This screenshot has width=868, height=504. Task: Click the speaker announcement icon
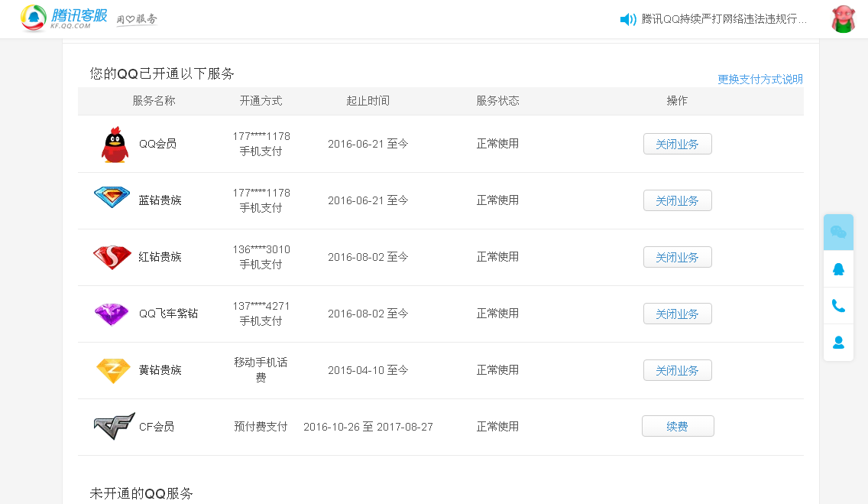point(628,19)
